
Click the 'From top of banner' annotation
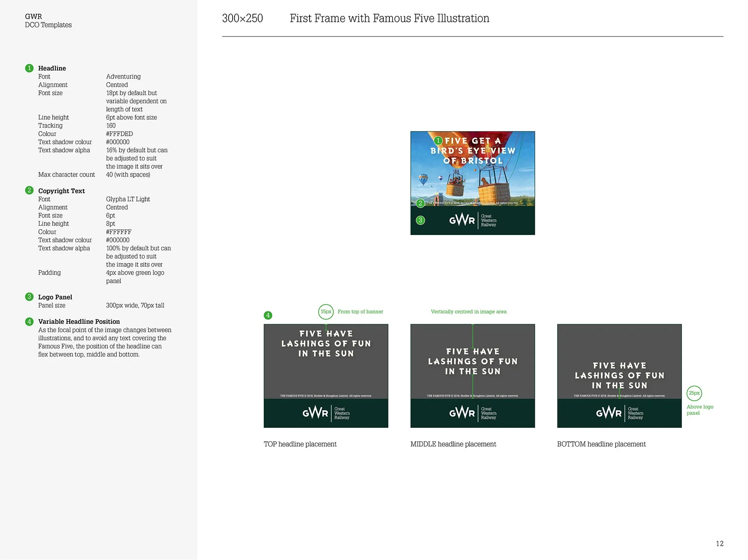pos(360,312)
